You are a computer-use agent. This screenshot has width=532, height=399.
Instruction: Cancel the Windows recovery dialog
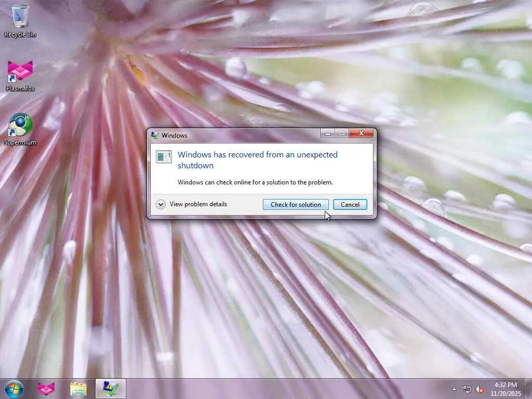(x=350, y=205)
